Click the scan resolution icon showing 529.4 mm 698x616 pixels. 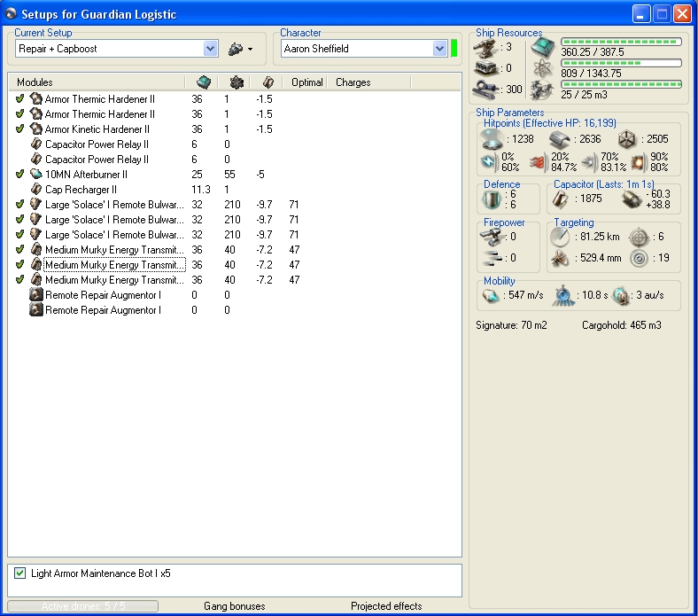[x=560, y=258]
